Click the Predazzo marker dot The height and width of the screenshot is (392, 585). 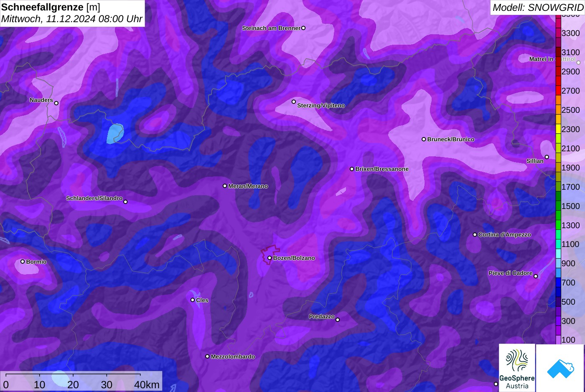pos(338,320)
